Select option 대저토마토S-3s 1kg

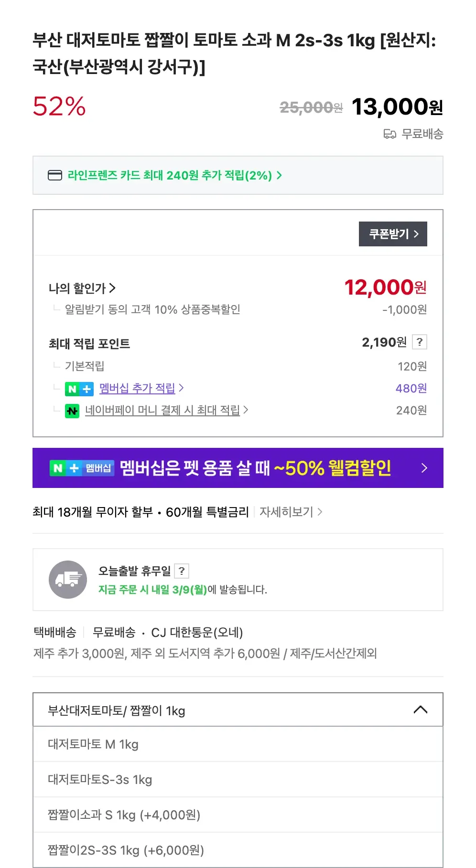[x=100, y=780]
